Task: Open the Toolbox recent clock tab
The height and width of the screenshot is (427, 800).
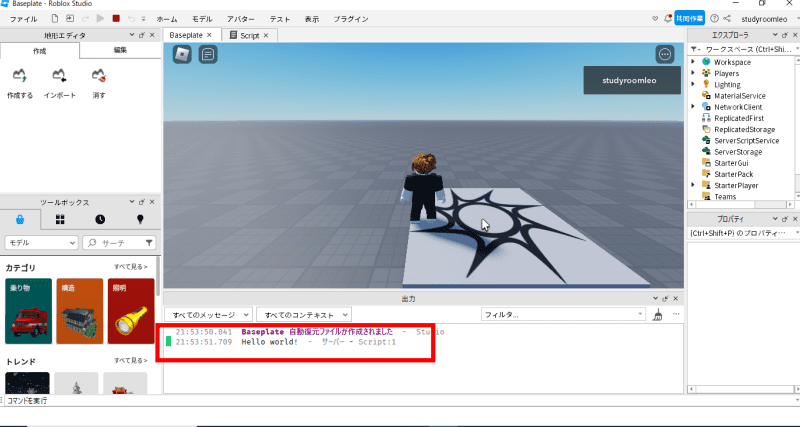Action: 100,219
